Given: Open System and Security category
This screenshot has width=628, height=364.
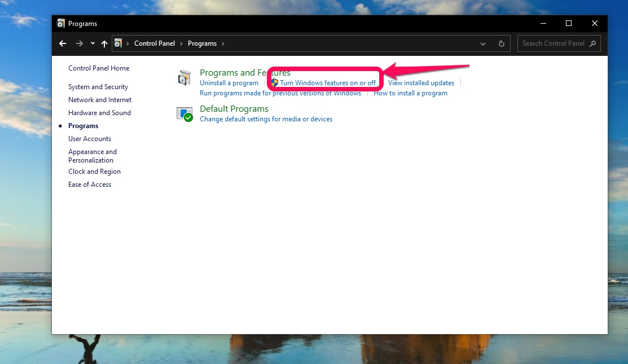Looking at the screenshot, I should click(x=98, y=87).
